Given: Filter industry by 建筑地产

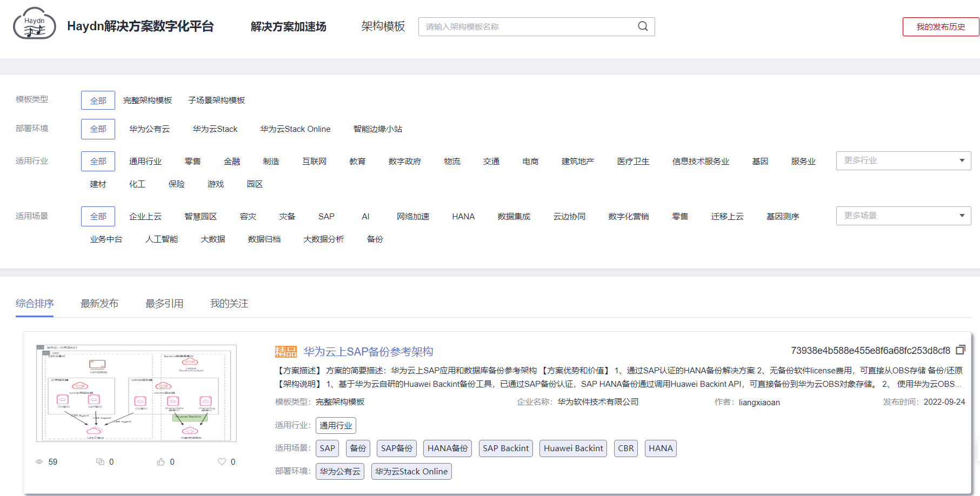Looking at the screenshot, I should (578, 162).
